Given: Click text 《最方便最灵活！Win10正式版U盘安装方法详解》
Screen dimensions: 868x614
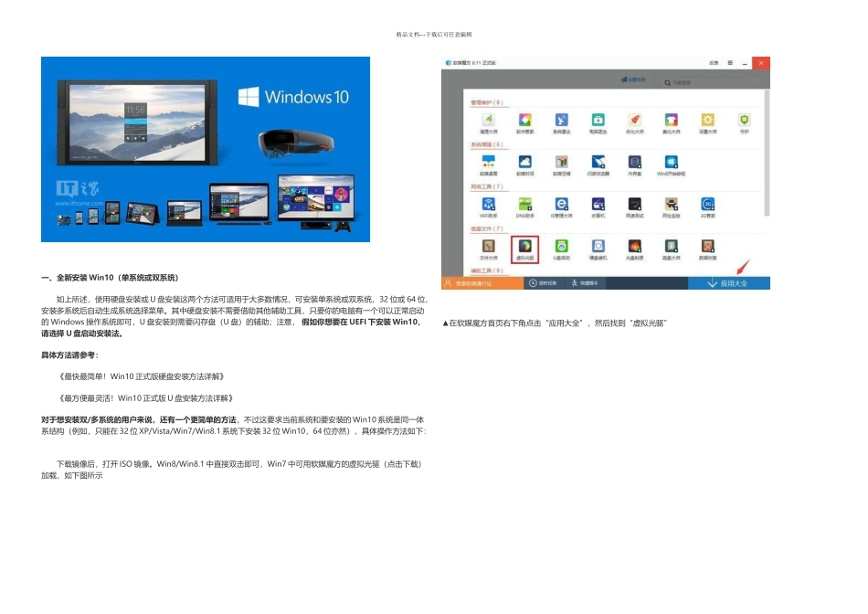Looking at the screenshot, I should pos(145,398).
